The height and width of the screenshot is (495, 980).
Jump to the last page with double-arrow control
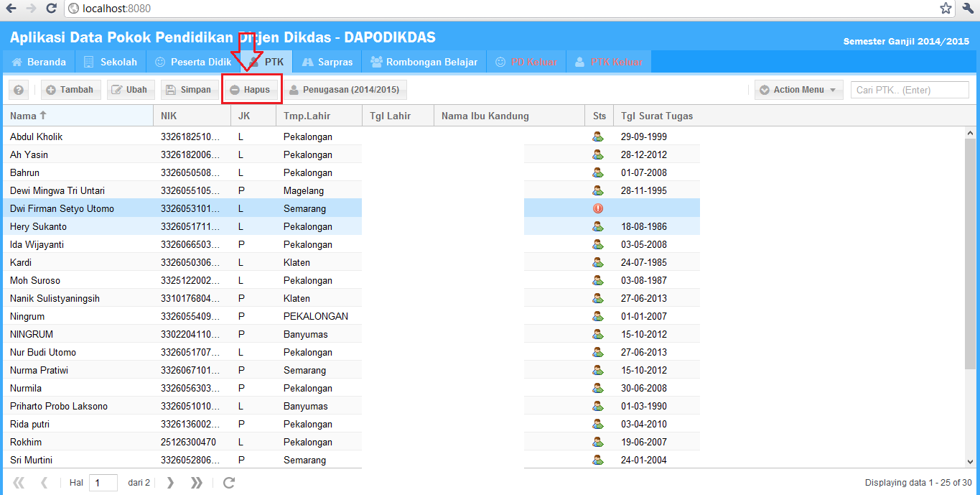196,482
